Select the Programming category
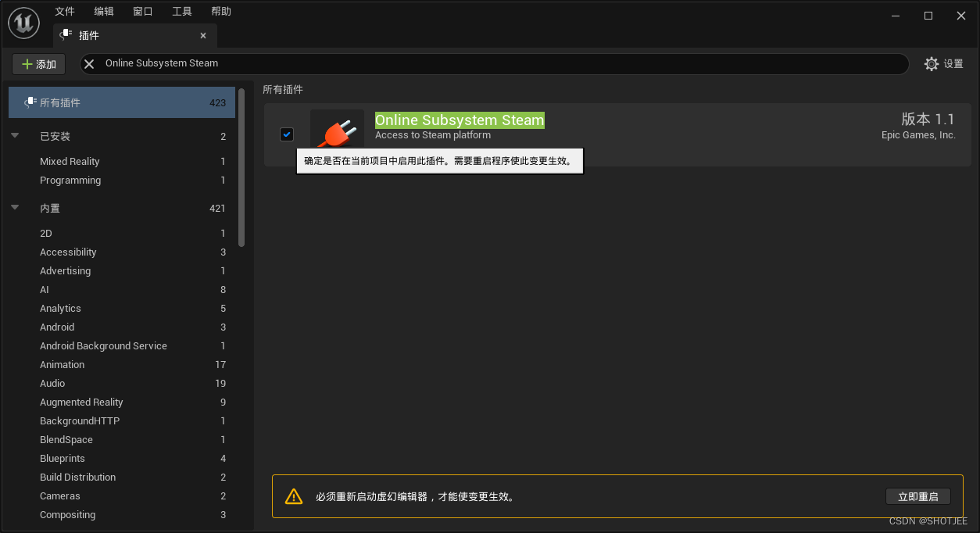 coord(122,180)
